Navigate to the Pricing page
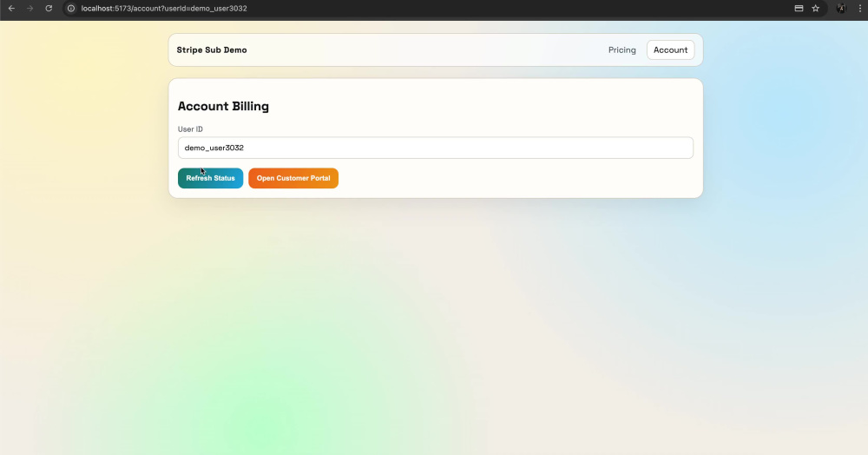This screenshot has height=455, width=868. click(x=621, y=49)
